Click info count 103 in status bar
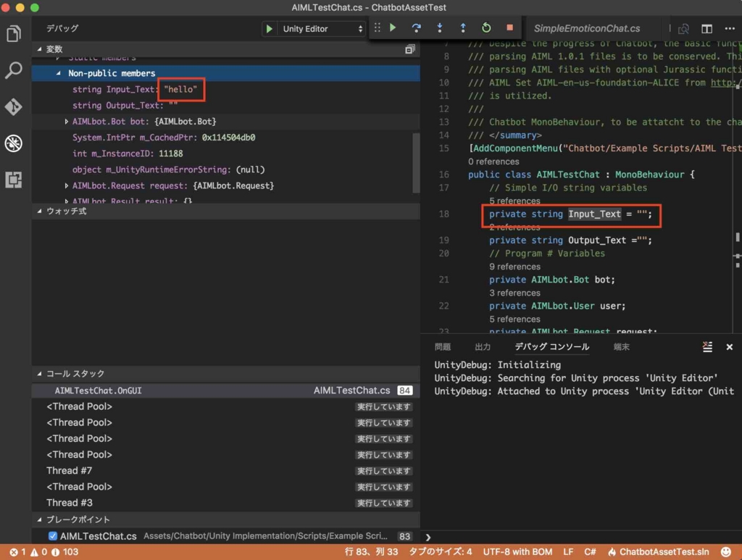The image size is (742, 560). 64,552
